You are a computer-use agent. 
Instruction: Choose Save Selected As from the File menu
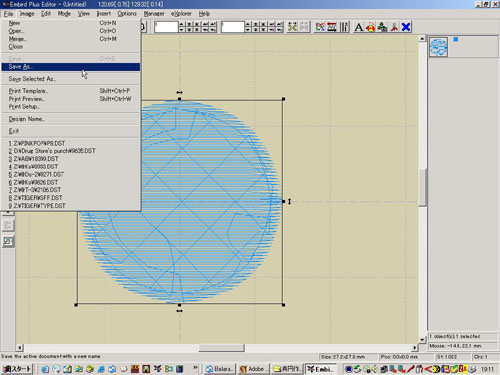click(71, 79)
